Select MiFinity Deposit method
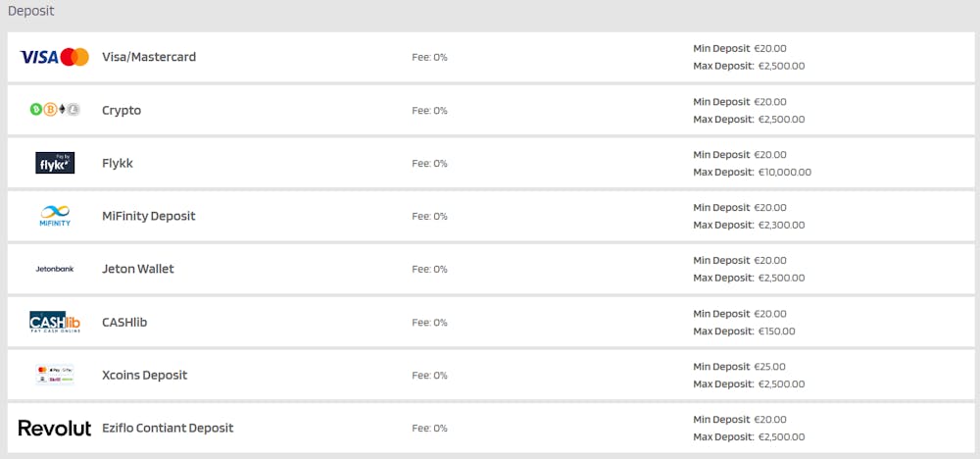The width and height of the screenshot is (980, 459). click(x=149, y=216)
